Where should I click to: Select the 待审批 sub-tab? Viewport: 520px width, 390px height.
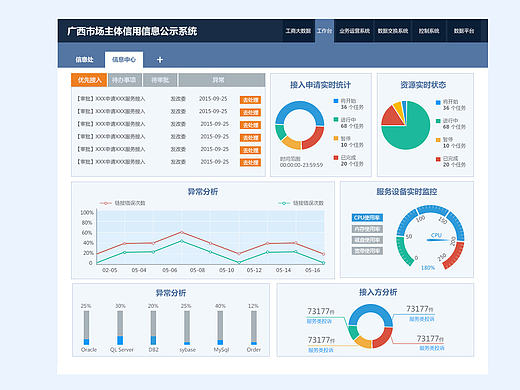[x=160, y=80]
